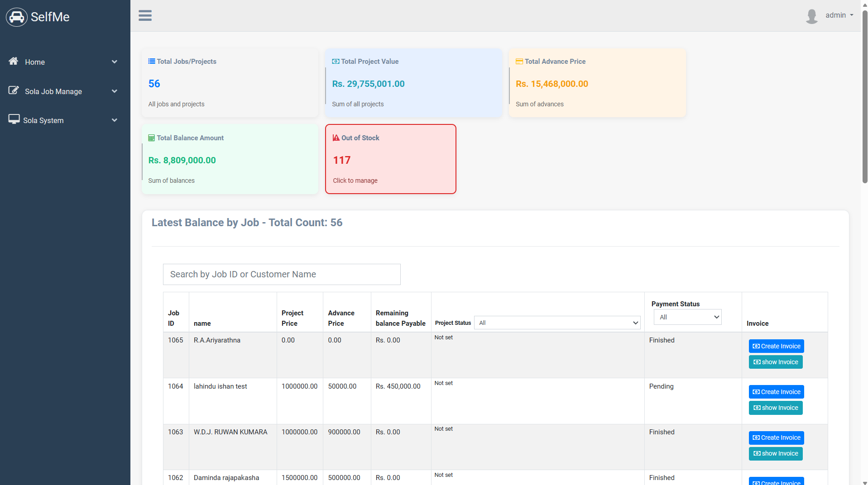Open the Project Status filter dropdown
868x485 pixels.
click(x=557, y=323)
